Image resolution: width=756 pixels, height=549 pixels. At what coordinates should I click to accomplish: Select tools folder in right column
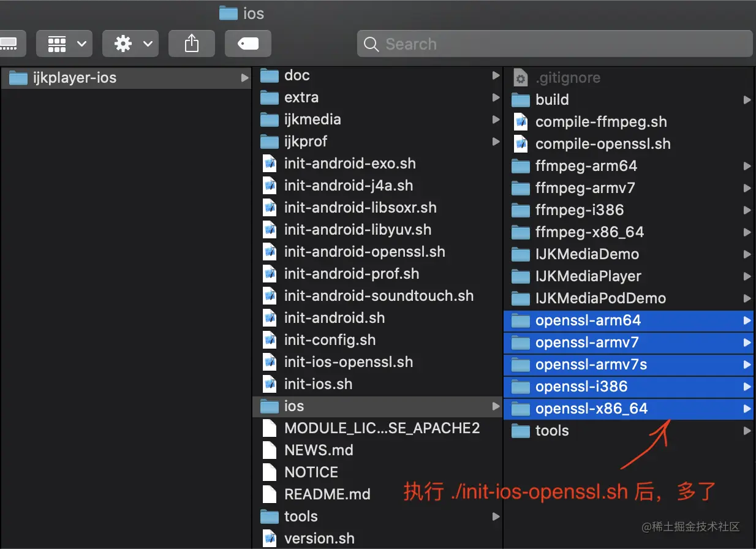click(x=629, y=431)
